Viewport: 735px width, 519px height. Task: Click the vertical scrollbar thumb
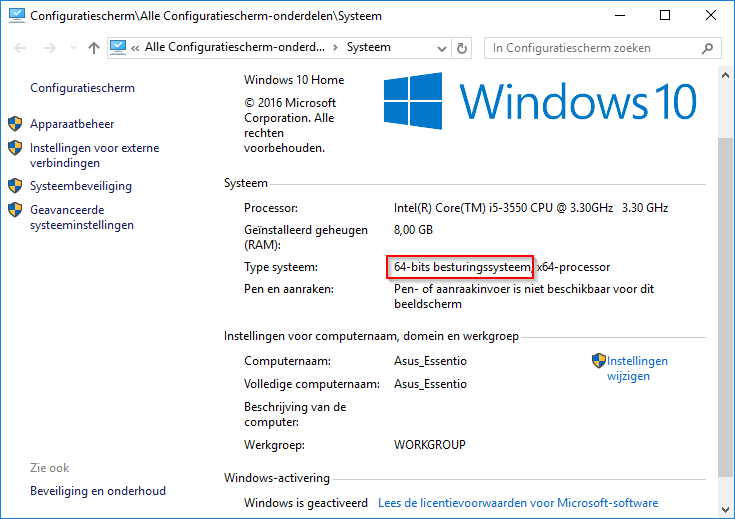[725, 307]
